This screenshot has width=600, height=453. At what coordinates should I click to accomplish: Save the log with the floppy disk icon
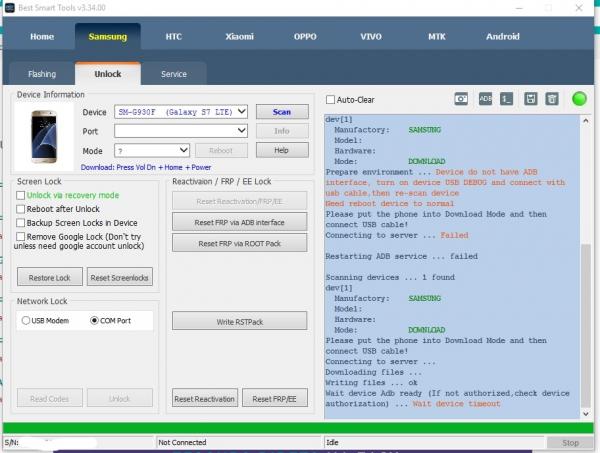[530, 99]
